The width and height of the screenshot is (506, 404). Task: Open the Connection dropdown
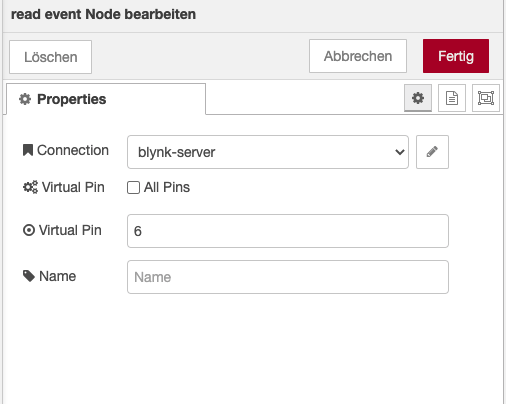[268, 152]
